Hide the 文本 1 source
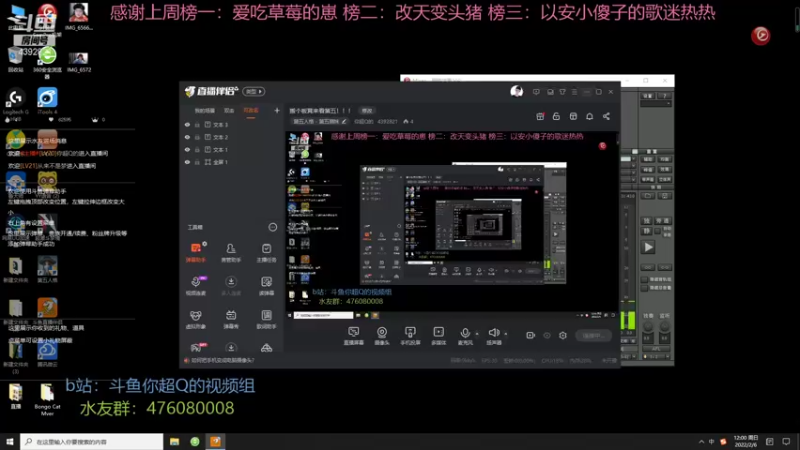This screenshot has width=800, height=450. [x=187, y=149]
